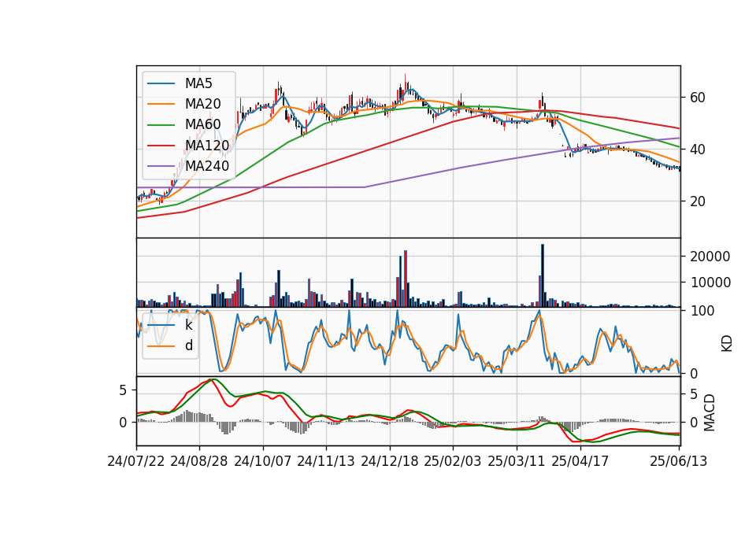Click the 10000 volume axis label
Image resolution: width=756 pixels, height=543 pixels.
[x=710, y=283]
